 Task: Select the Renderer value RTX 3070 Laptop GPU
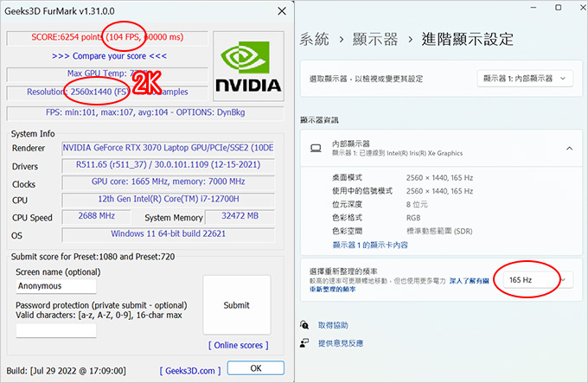168,148
